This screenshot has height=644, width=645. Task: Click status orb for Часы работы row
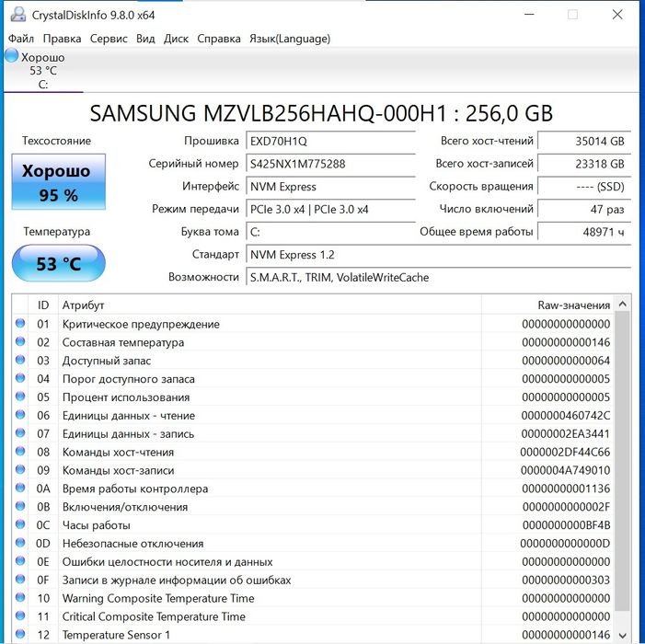point(20,524)
